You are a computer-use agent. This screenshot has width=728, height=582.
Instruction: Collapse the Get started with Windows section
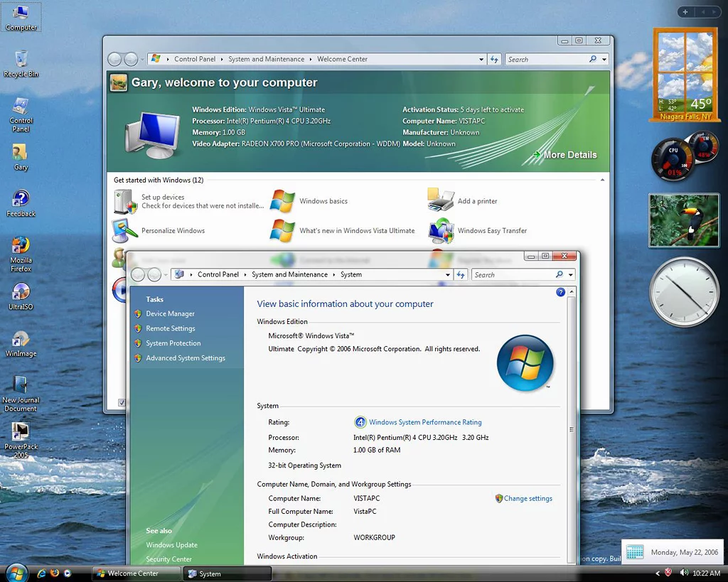point(603,180)
